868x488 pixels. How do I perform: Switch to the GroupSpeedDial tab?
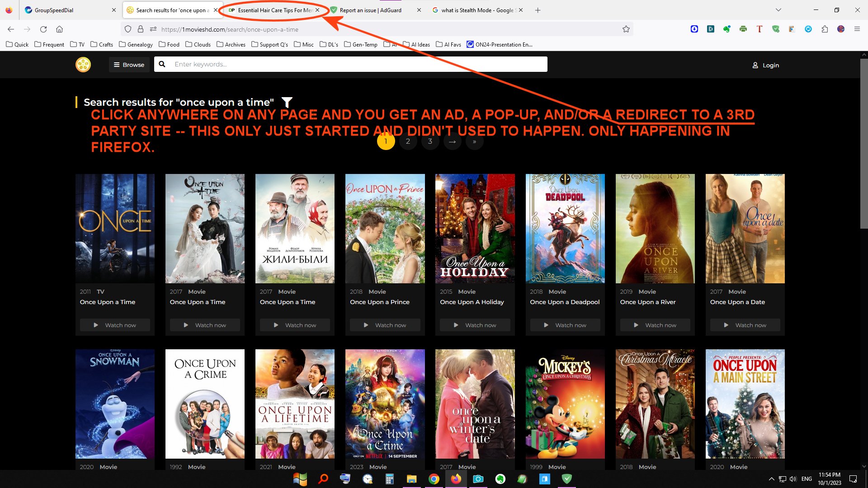pos(54,10)
